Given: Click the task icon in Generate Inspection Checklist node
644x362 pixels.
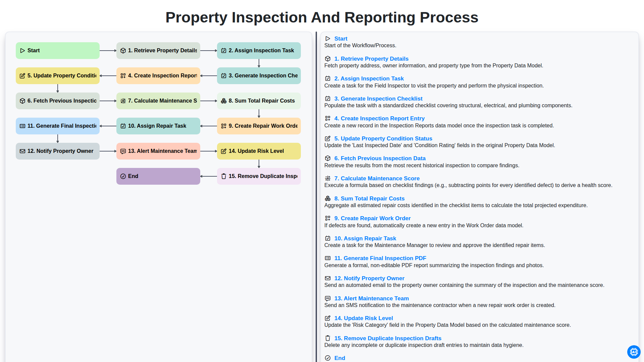Looking at the screenshot, I should click(224, 76).
